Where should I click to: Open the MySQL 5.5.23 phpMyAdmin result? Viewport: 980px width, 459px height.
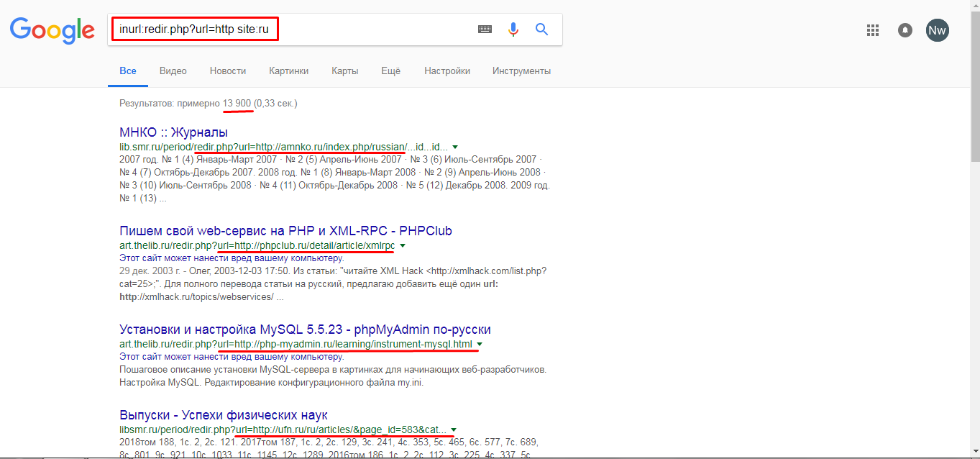[x=305, y=330]
